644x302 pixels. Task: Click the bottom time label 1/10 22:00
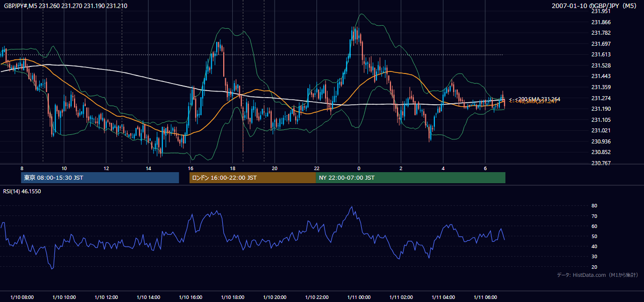(x=316, y=297)
